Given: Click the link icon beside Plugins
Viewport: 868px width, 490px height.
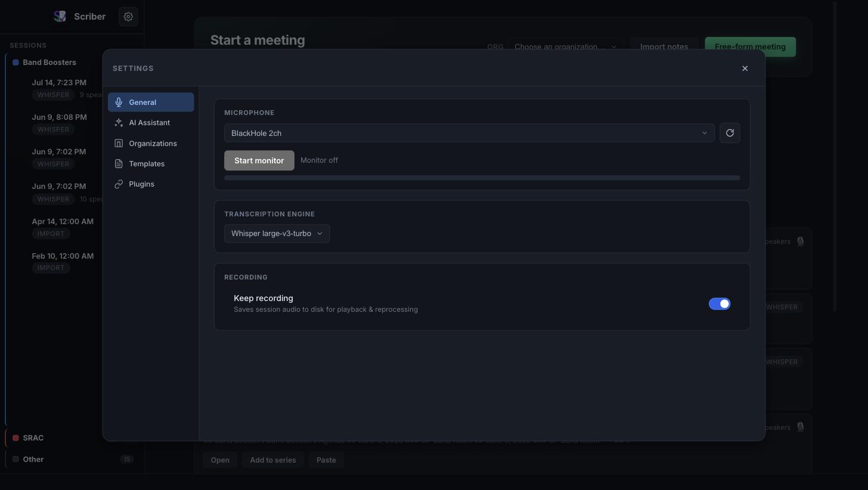Looking at the screenshot, I should 119,184.
